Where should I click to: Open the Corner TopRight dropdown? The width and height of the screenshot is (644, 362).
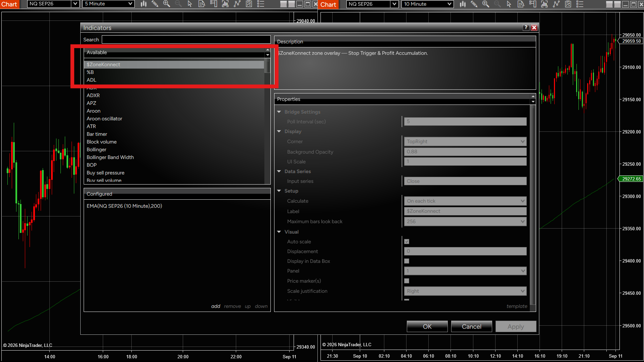click(x=465, y=142)
